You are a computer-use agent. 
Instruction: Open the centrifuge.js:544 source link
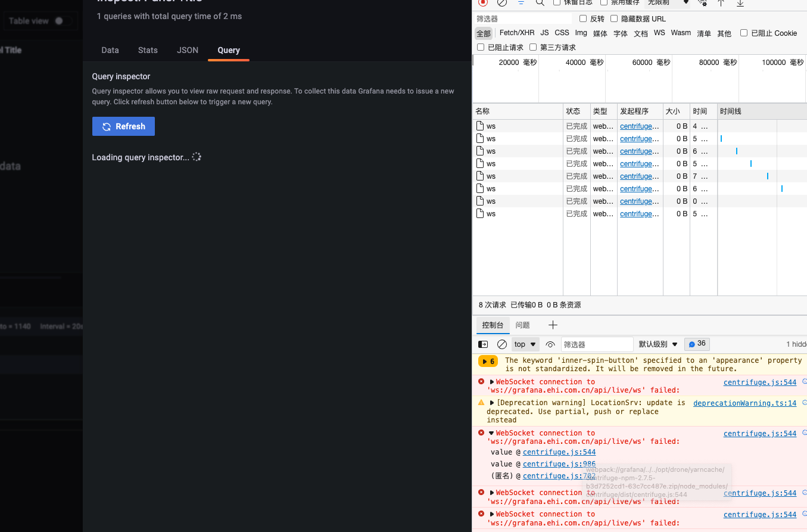coord(759,382)
